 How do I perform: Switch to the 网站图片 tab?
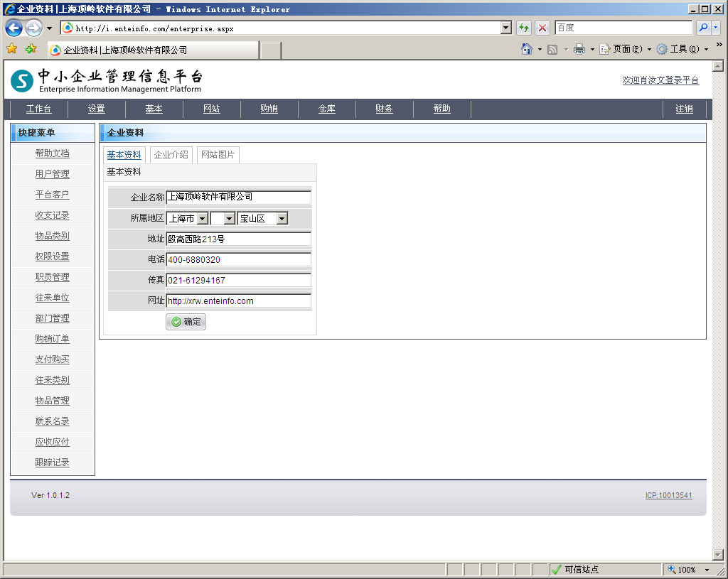point(218,155)
